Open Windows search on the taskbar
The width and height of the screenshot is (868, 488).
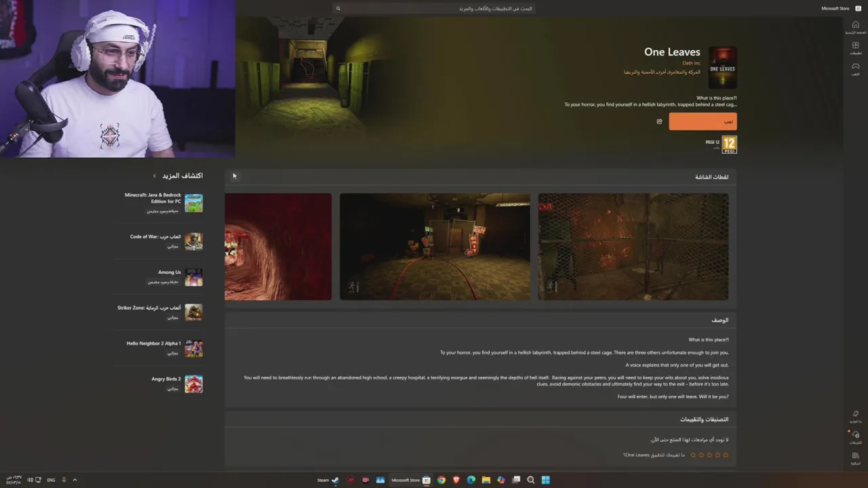(531, 480)
